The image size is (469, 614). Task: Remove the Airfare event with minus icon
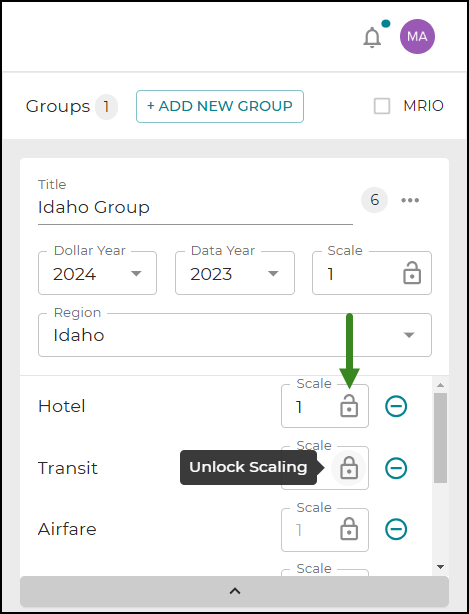(396, 529)
